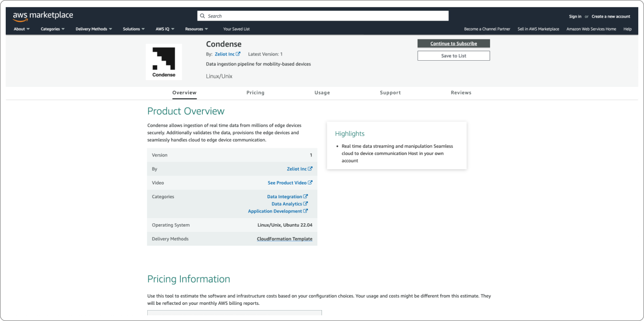Open Become a Channel Partner

tap(487, 29)
